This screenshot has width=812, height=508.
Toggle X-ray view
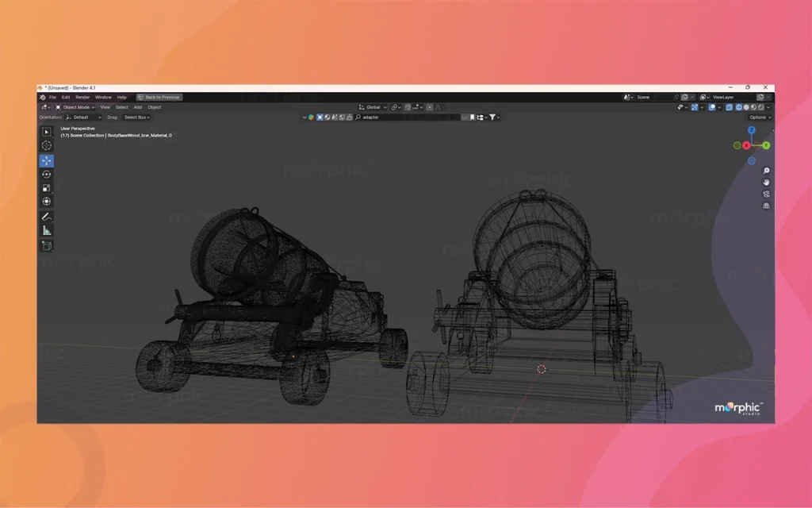pos(730,107)
